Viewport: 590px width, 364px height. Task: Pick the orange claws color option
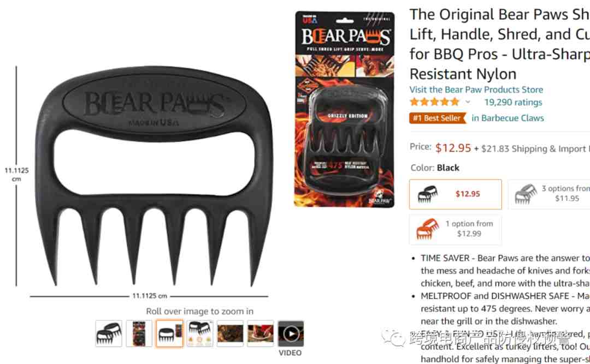pos(455,229)
